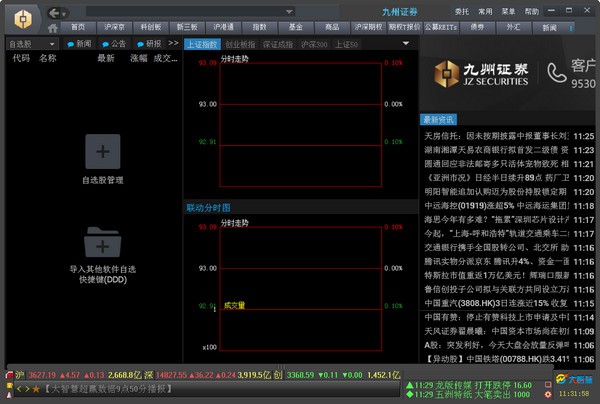Open the 委托 menu
The height and width of the screenshot is (404, 600).
pyautogui.click(x=462, y=12)
